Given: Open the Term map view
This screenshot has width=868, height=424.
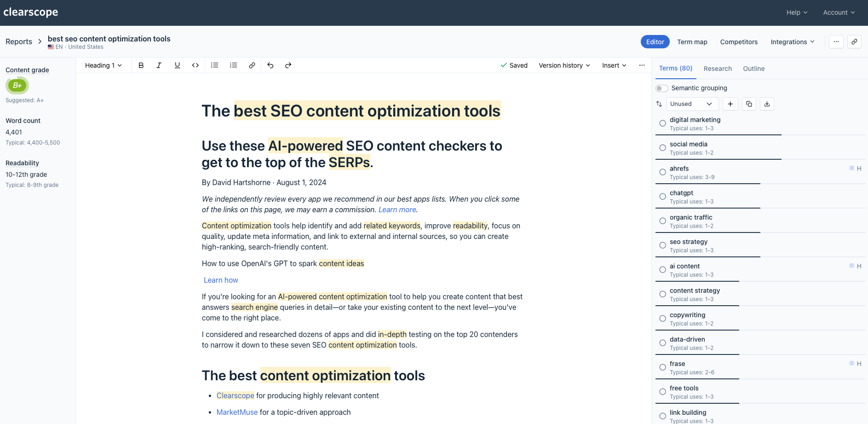Looking at the screenshot, I should [692, 41].
